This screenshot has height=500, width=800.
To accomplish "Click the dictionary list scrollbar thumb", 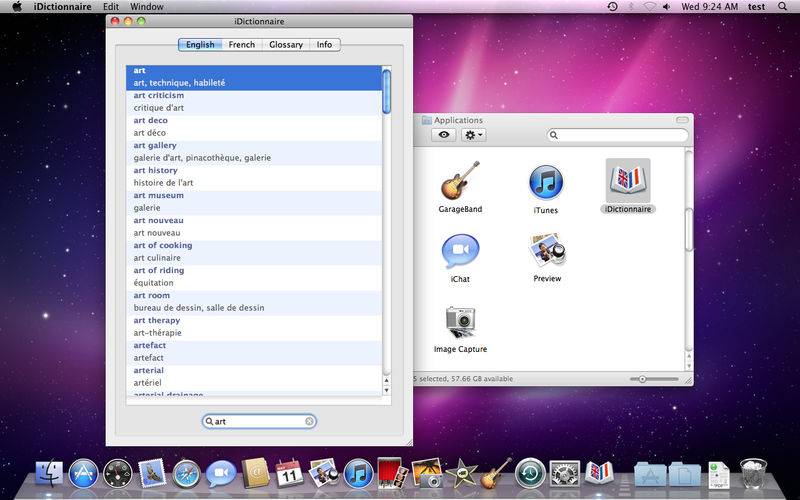I will (386, 92).
